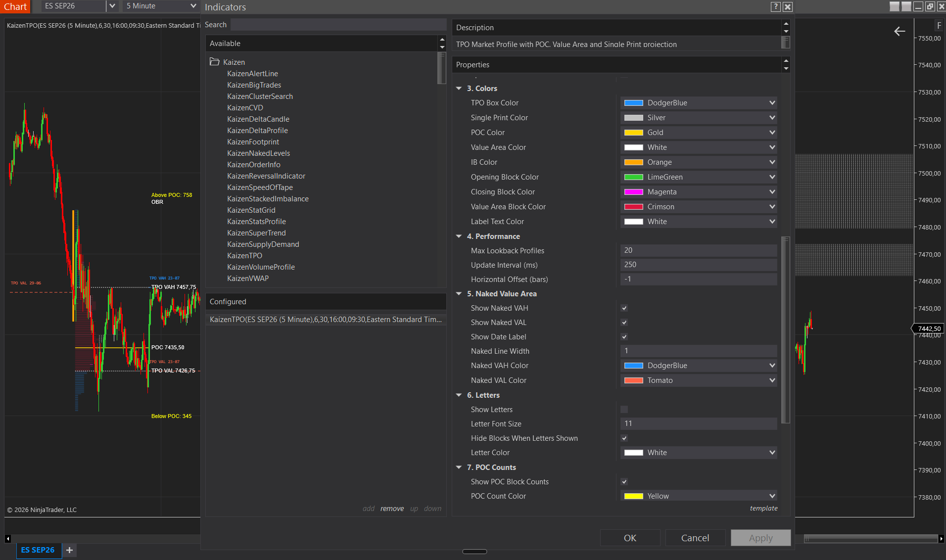Select KaizenSuperTrend indicator

[x=256, y=233]
